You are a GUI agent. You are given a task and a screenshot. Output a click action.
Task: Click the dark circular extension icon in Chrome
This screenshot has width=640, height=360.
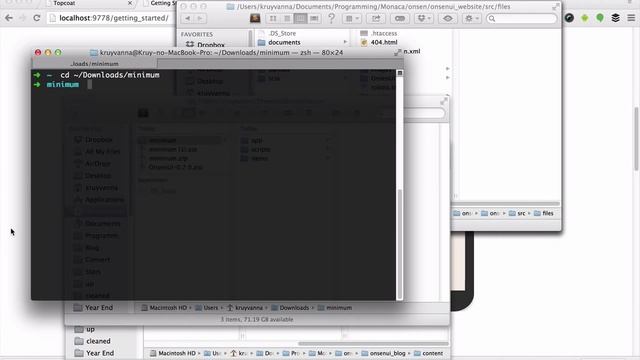tap(569, 18)
